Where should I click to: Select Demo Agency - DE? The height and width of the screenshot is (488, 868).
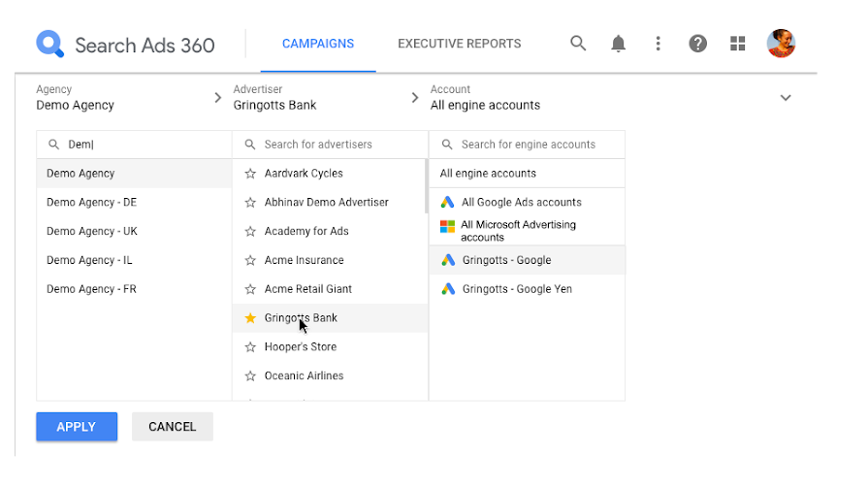coord(134,202)
